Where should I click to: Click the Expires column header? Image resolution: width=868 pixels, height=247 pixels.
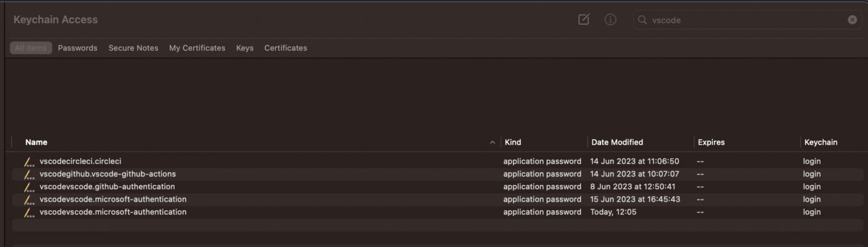point(711,142)
